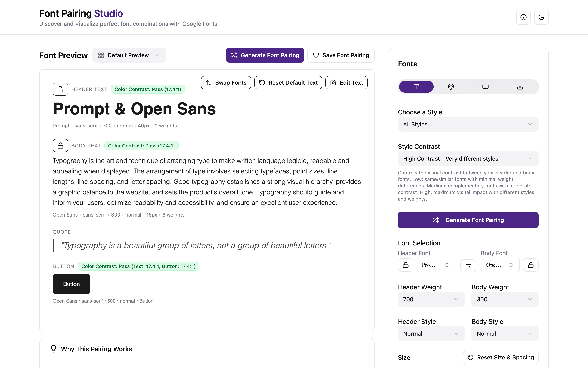Click Generate Font Pairing in the Fonts panel
Image resolution: width=588 pixels, height=368 pixels.
pos(468,220)
